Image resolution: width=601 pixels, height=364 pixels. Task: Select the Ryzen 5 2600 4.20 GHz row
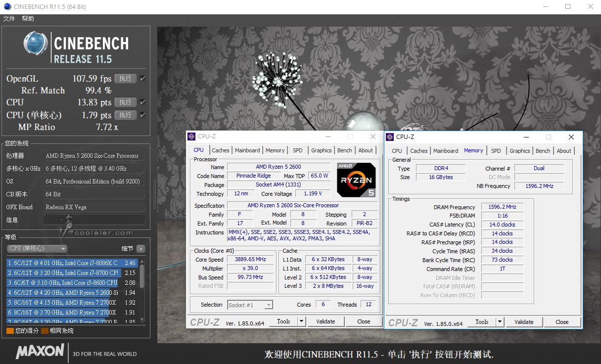(x=72, y=293)
